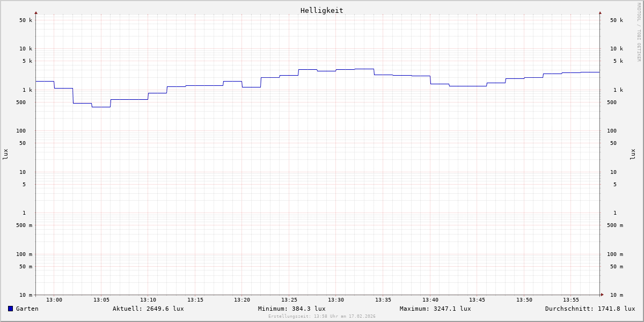This screenshot has width=644, height=322.
Task: Click the 50 k label on left axis
Action: (26, 20)
